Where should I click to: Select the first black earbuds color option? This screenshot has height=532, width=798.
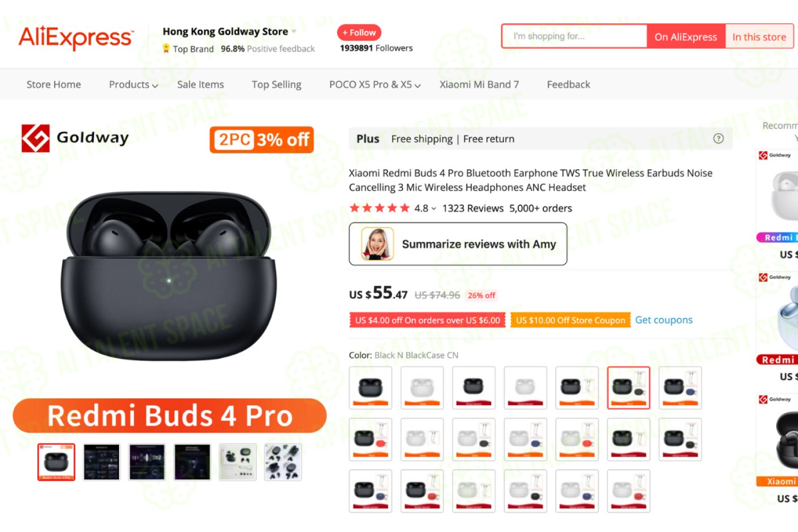[x=370, y=388]
